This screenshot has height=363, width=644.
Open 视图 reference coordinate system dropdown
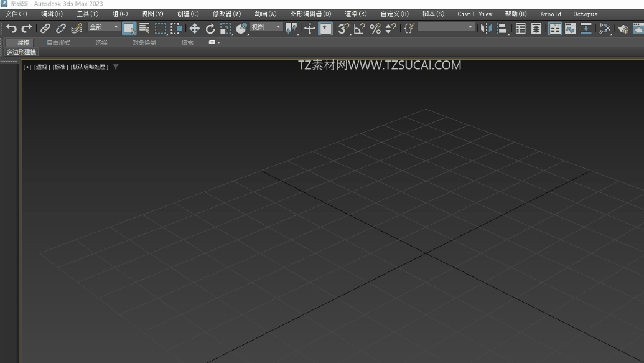266,27
